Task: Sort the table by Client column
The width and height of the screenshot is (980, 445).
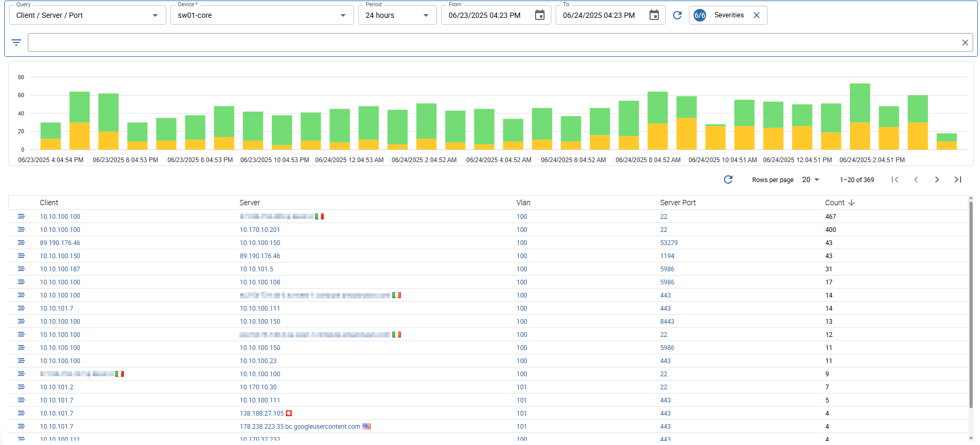Action: click(49, 203)
